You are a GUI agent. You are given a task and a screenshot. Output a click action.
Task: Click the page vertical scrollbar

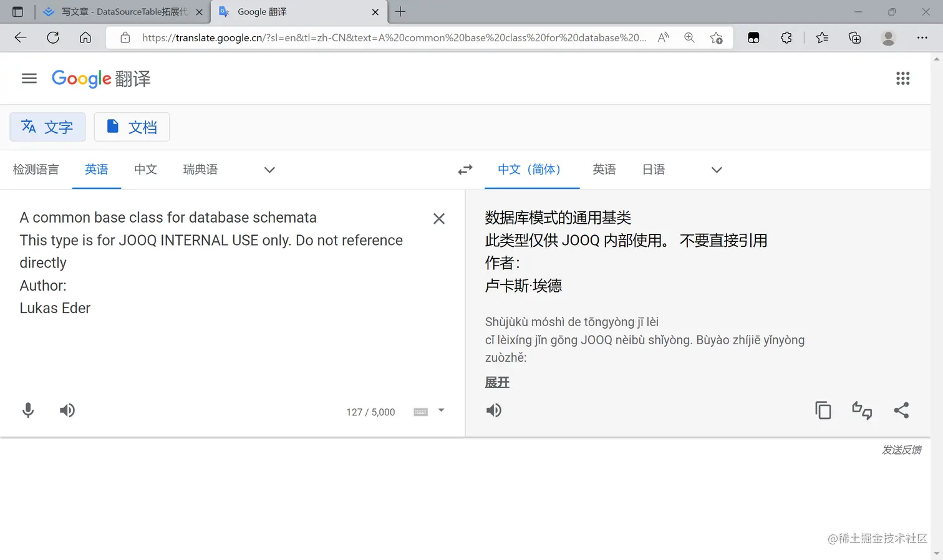pyautogui.click(x=936, y=306)
